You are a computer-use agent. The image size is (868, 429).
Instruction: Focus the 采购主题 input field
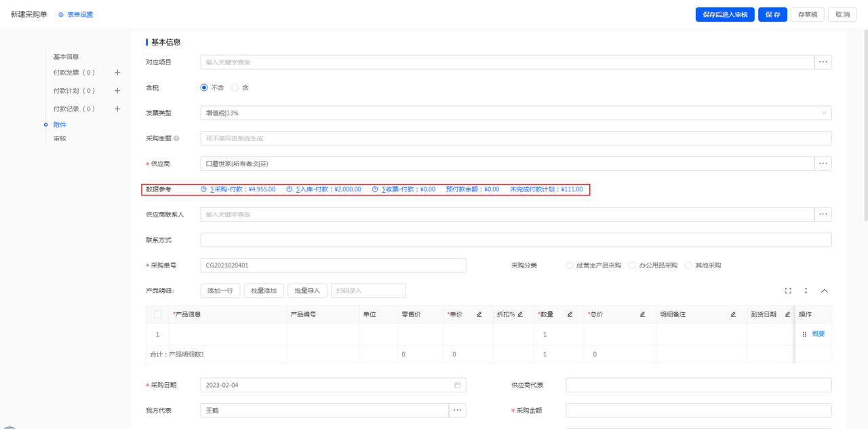tap(516, 138)
